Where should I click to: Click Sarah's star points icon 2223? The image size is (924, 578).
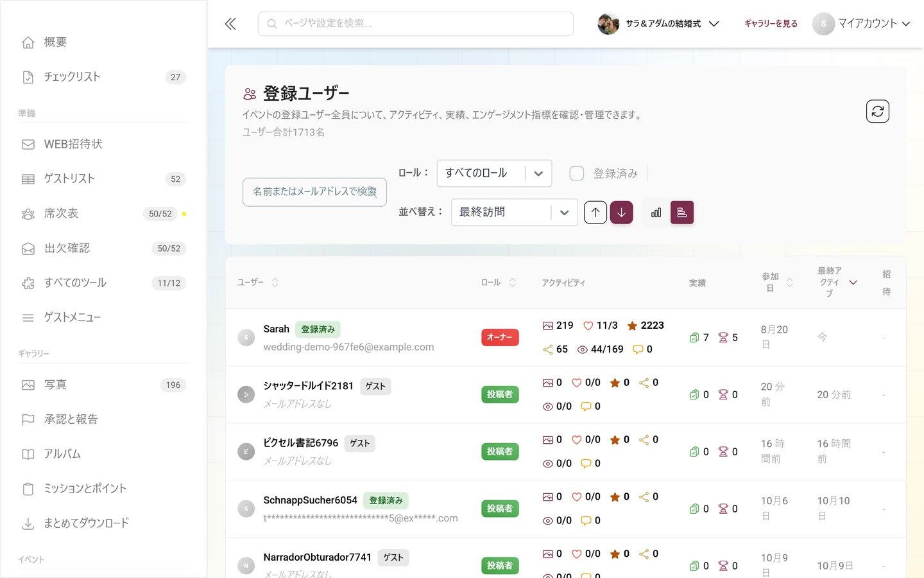[x=632, y=326]
